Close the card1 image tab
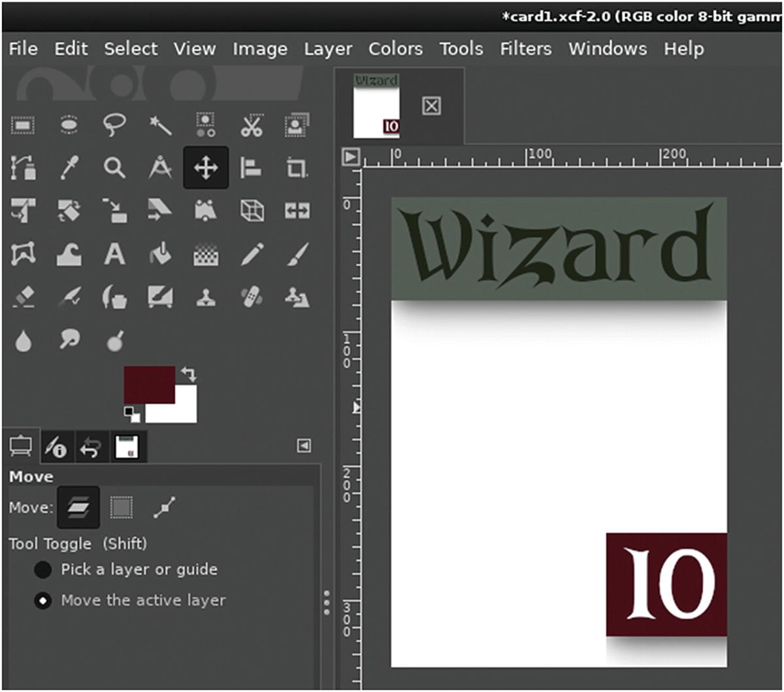 pos(431,106)
